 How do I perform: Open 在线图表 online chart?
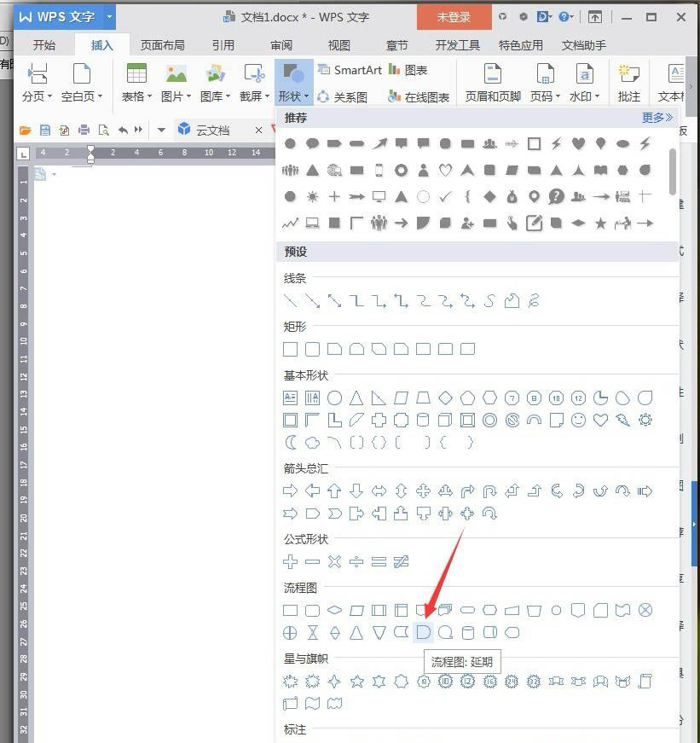tap(418, 97)
